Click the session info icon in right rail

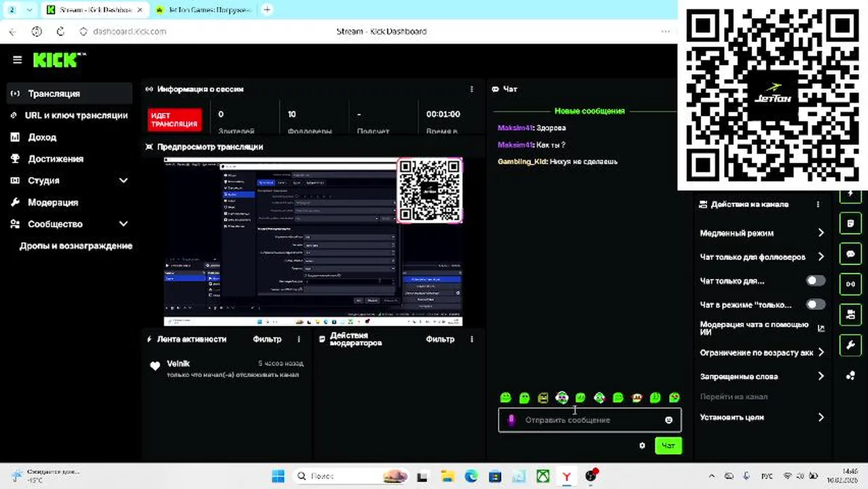coord(850,285)
